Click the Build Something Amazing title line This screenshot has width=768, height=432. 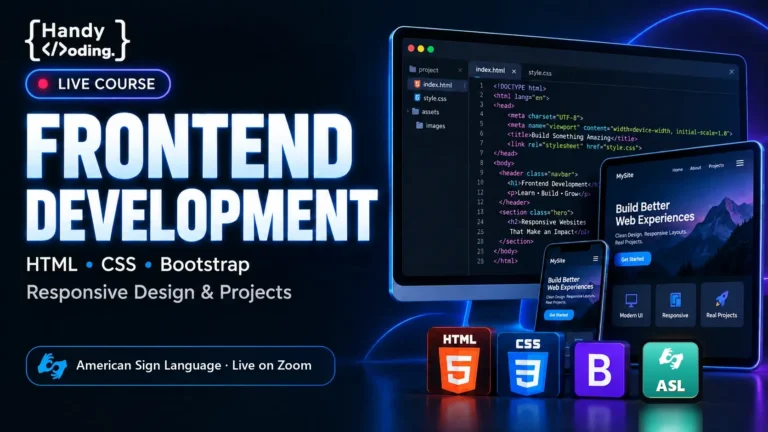tap(572, 136)
